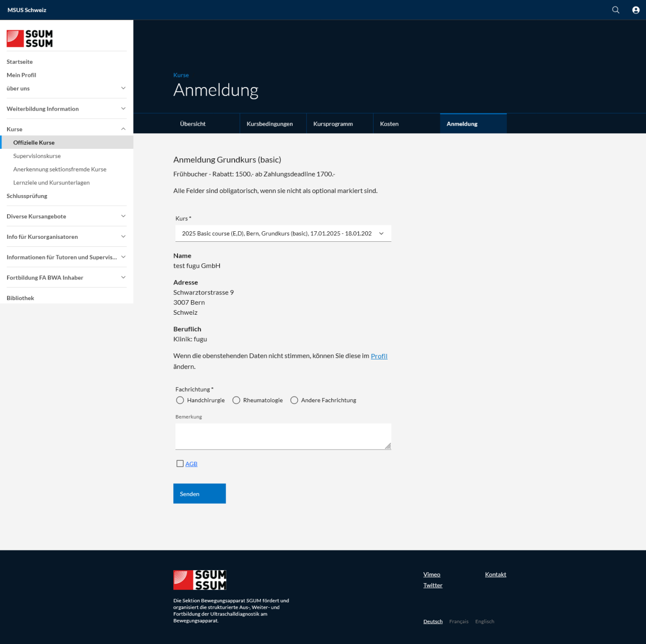Open the Kurs selection dropdown
646x644 pixels.
[x=283, y=233]
